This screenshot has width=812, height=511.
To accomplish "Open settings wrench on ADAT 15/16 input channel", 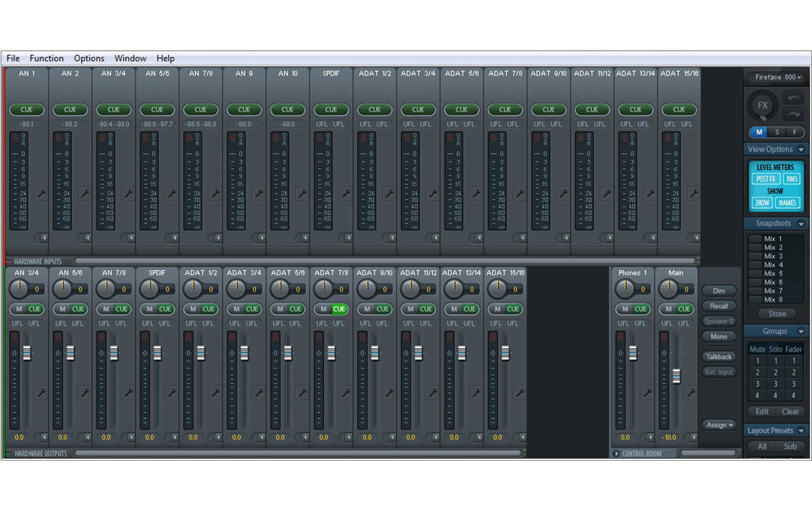I will coord(694,193).
